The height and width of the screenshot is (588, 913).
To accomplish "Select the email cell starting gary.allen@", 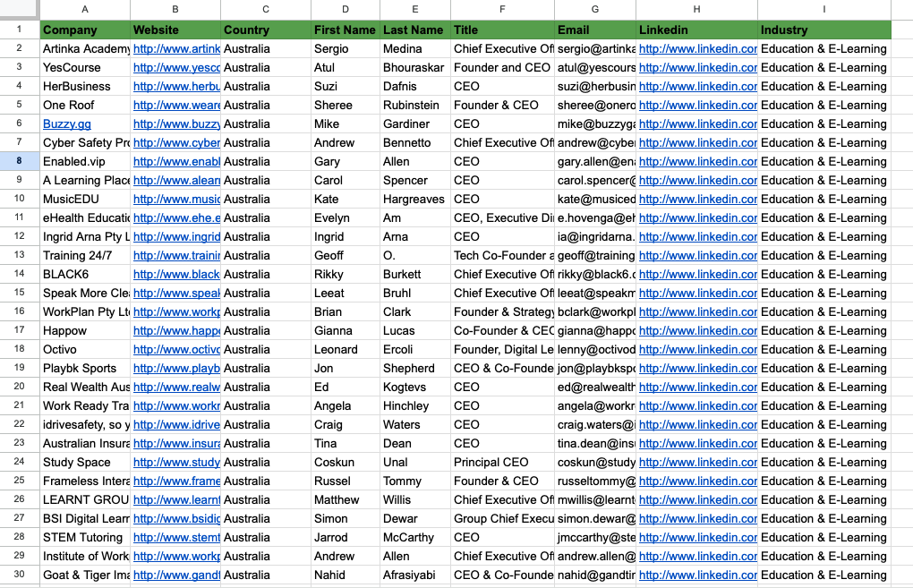I will pyautogui.click(x=595, y=161).
